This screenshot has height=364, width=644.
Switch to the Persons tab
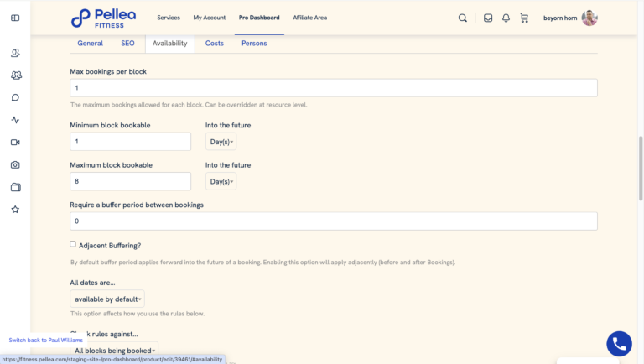[254, 43]
